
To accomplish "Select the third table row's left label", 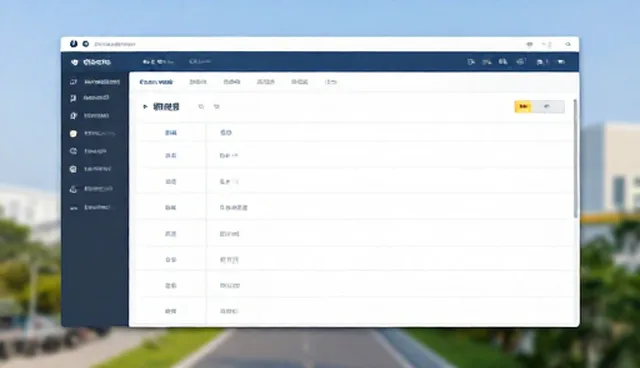I will click(x=171, y=182).
